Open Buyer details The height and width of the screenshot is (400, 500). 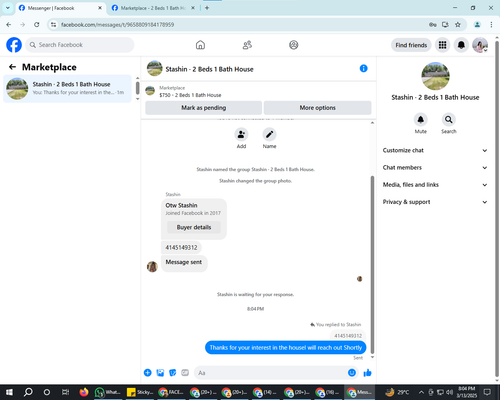click(194, 227)
